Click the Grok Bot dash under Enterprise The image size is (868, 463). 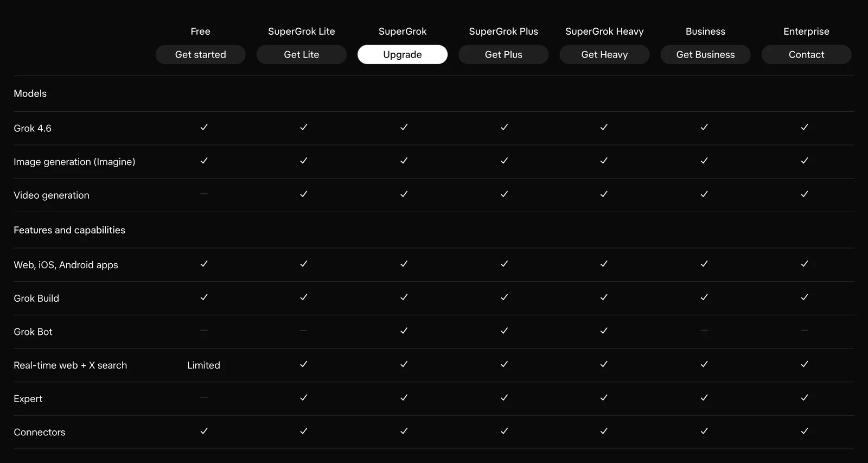click(805, 330)
